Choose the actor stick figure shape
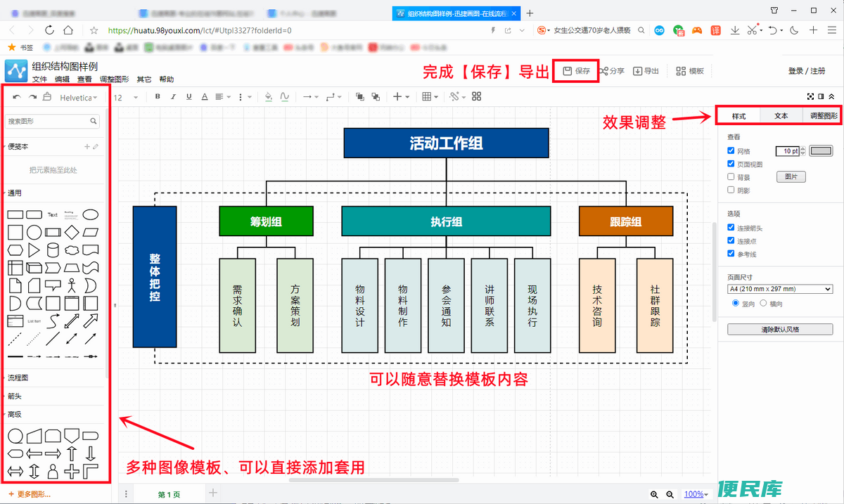This screenshot has width=844, height=504. (72, 285)
